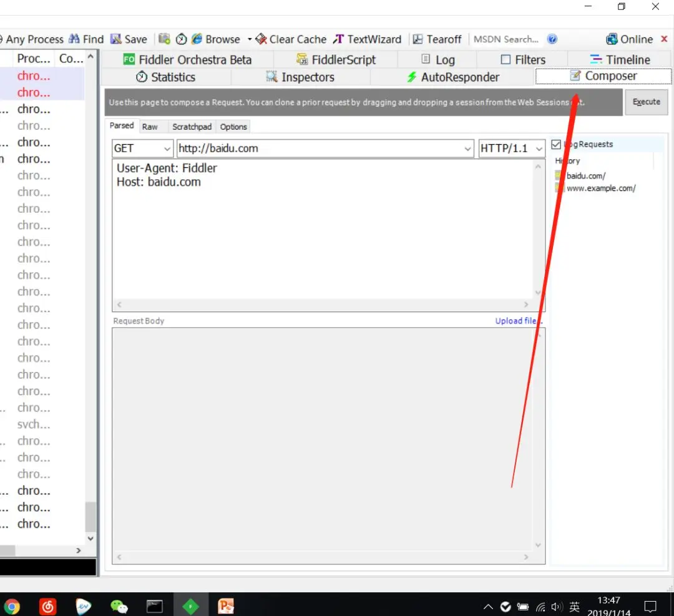Click the Find binoculars toolbar button
Screen dimensions: 674x616
click(86, 39)
